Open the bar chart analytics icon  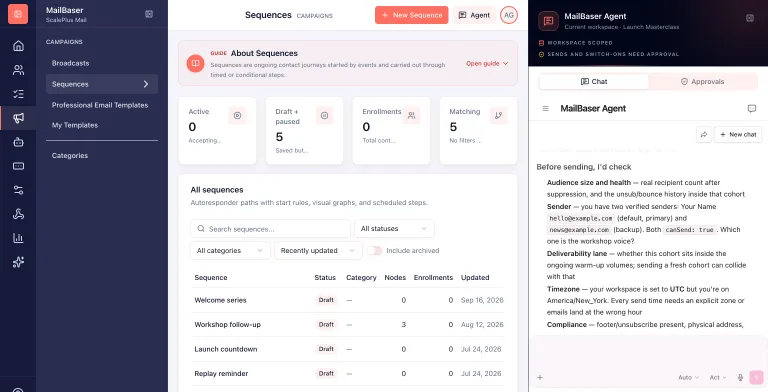18,238
